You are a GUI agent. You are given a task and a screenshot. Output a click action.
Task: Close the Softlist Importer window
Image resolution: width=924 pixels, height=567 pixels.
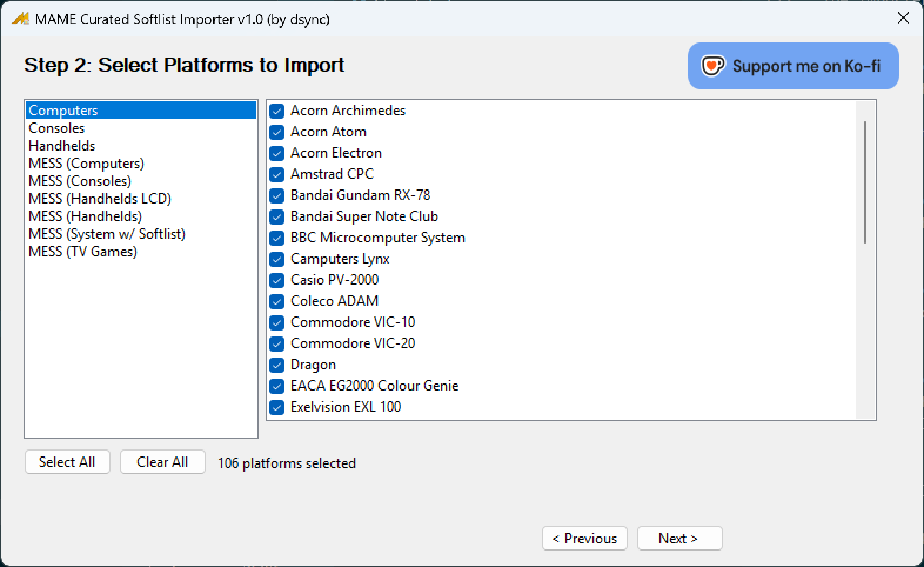[903, 18]
